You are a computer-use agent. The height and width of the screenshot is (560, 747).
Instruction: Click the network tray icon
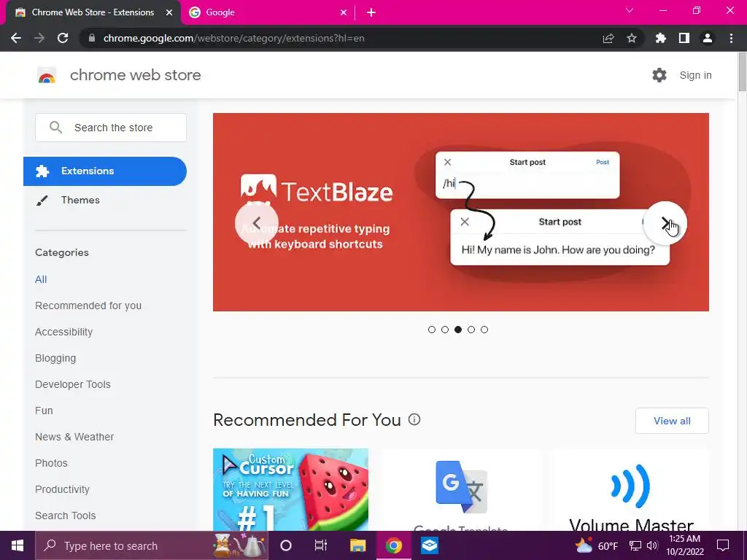coord(635,545)
